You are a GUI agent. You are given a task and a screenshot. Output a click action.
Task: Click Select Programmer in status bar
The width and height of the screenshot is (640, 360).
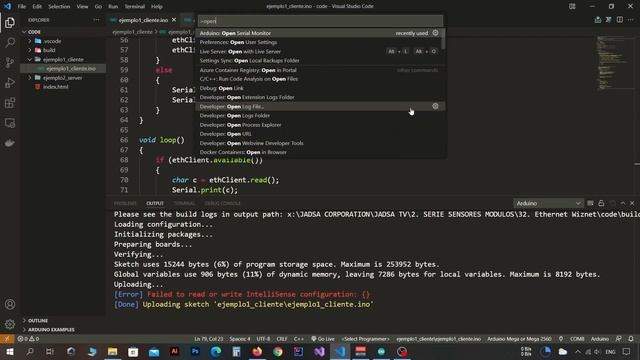pyautogui.click(x=365, y=339)
